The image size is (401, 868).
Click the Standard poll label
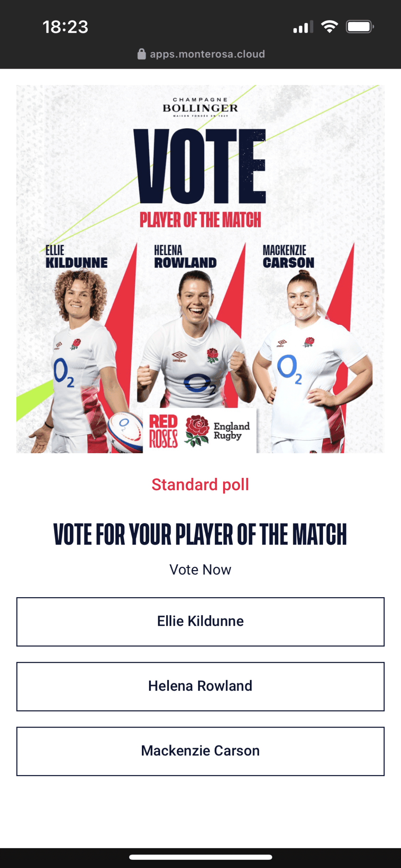200,484
